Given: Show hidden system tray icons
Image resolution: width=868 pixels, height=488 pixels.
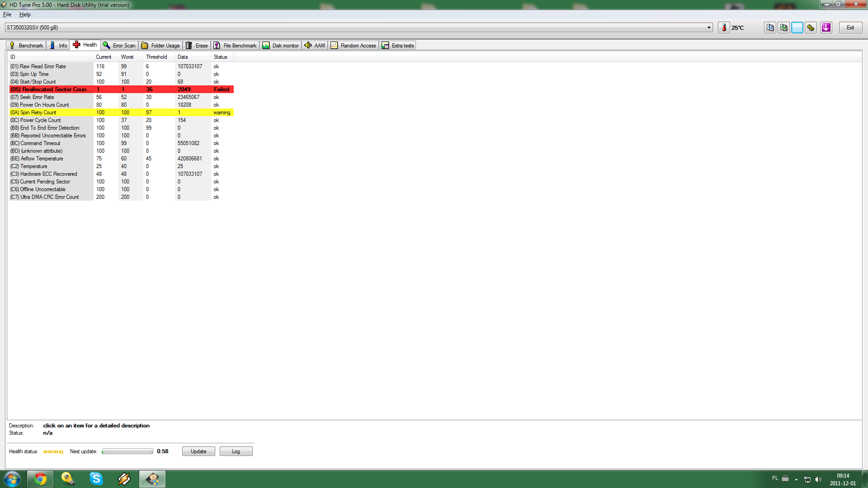Looking at the screenshot, I should 796,479.
